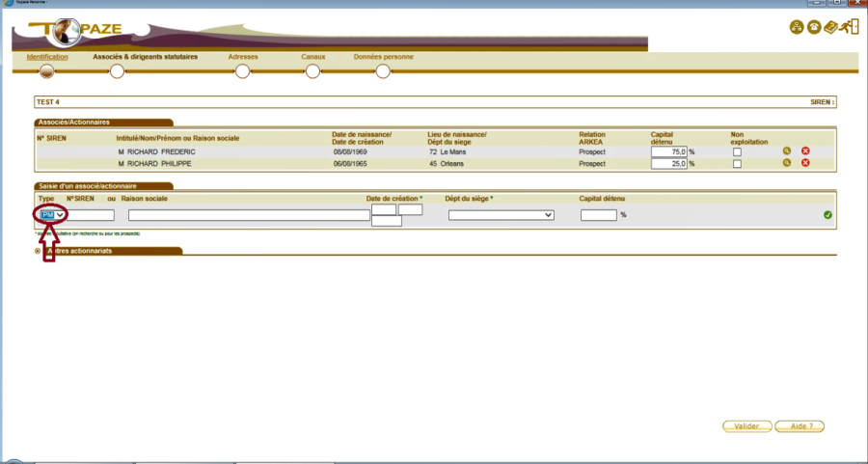
Task: Select the Autres actionnariats radio button
Action: click(x=38, y=251)
